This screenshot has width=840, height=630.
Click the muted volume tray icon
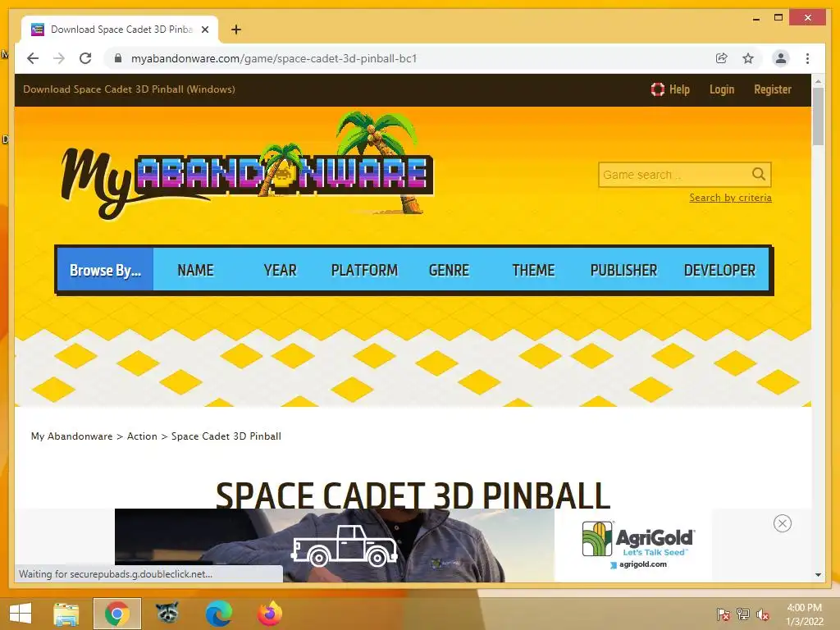tap(763, 614)
